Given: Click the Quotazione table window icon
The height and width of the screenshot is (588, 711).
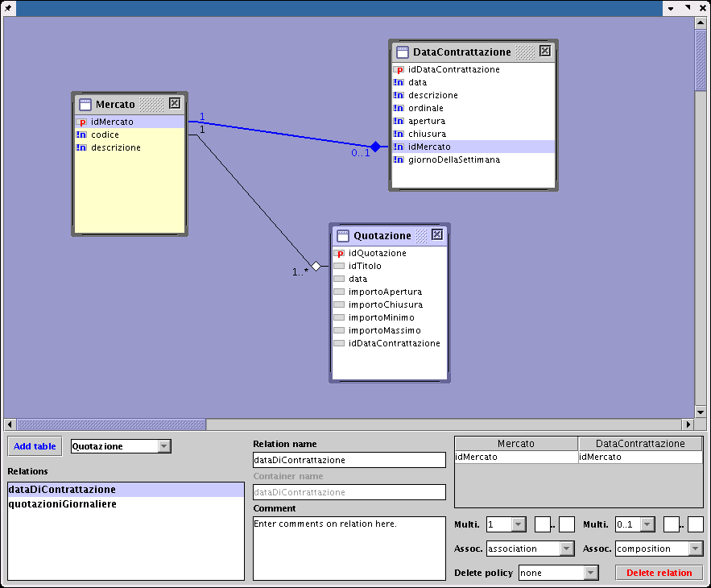Looking at the screenshot, I should (343, 235).
